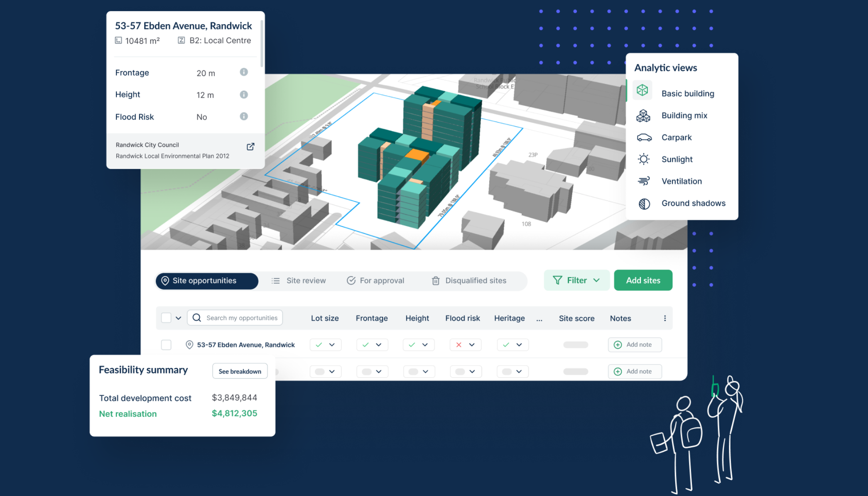This screenshot has height=496, width=868.
Task: Select the Basic building cube icon
Action: click(642, 91)
